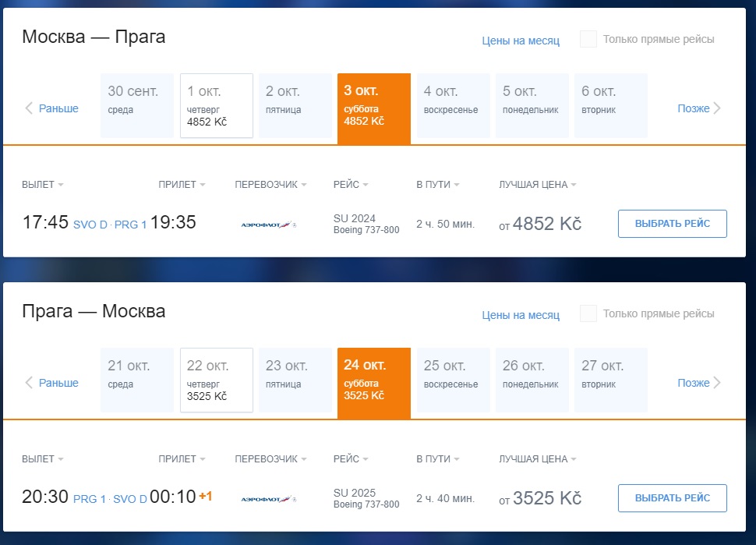Image resolution: width=756 pixels, height=545 pixels.
Task: Click right chevron beside Позже in Москва — Прага
Action: [717, 108]
